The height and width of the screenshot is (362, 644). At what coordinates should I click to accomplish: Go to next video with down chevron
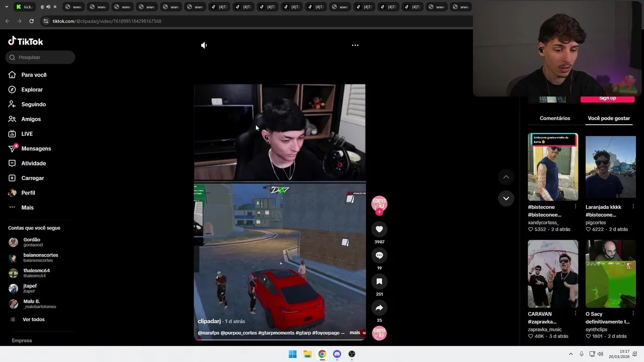506,199
